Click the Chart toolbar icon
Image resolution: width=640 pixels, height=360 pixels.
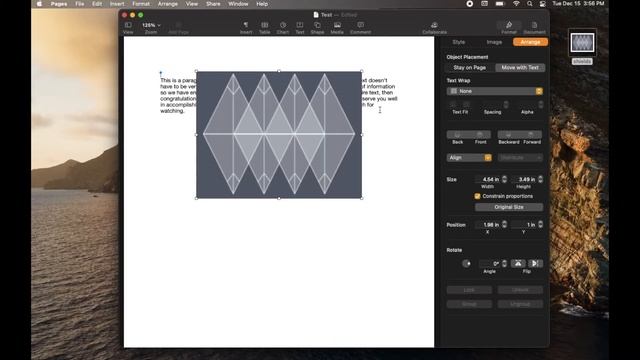[x=283, y=25]
